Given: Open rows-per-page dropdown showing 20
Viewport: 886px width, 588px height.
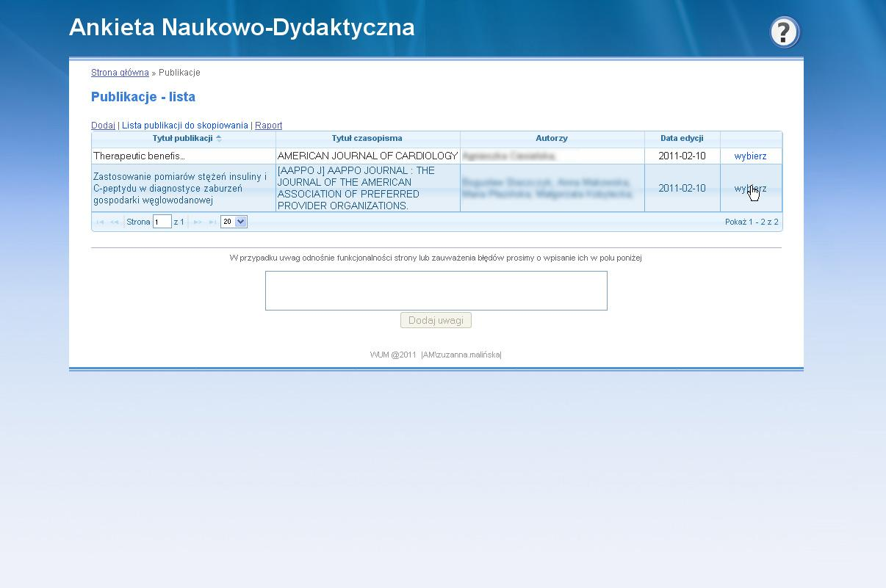Looking at the screenshot, I should point(234,222).
